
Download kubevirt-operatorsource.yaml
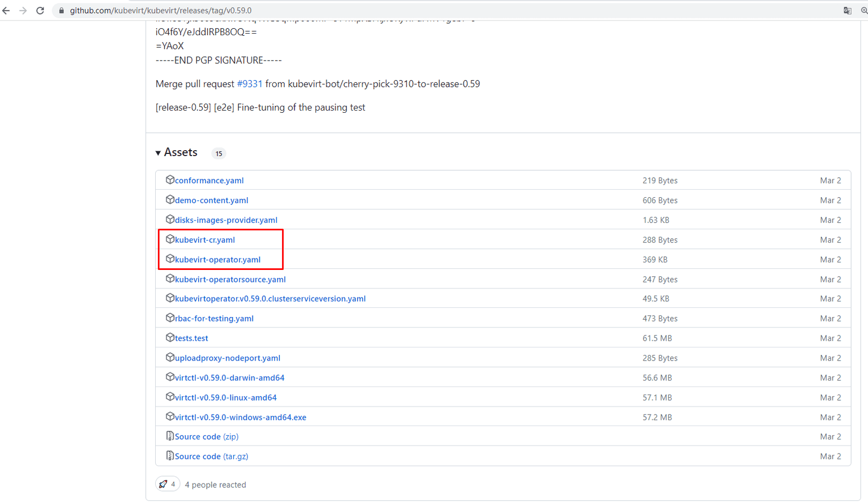coord(230,279)
